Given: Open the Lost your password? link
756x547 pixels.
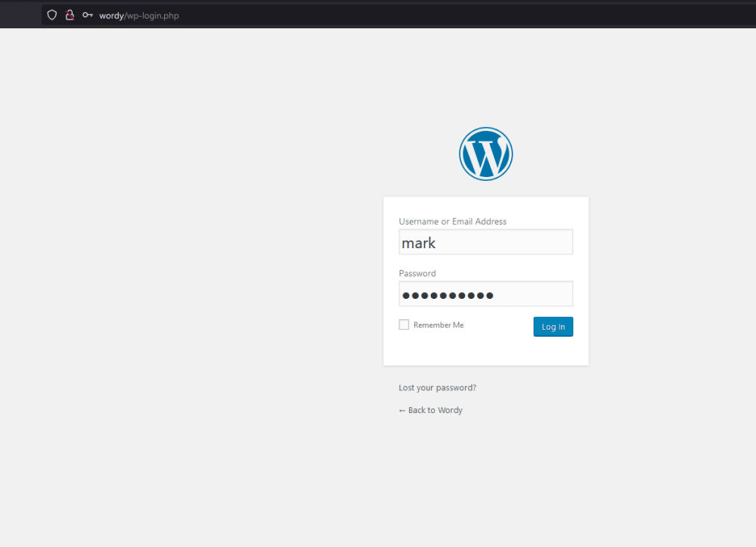Looking at the screenshot, I should [x=437, y=388].
